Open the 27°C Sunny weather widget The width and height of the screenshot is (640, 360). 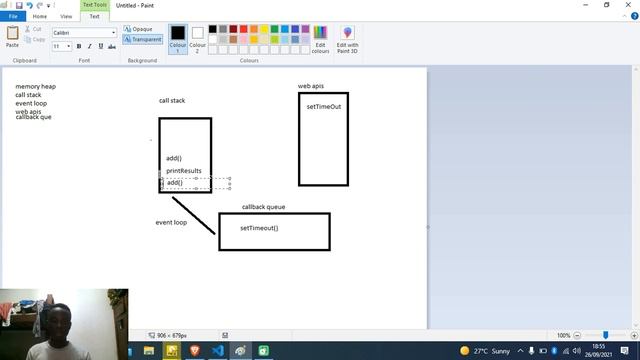[x=485, y=351]
